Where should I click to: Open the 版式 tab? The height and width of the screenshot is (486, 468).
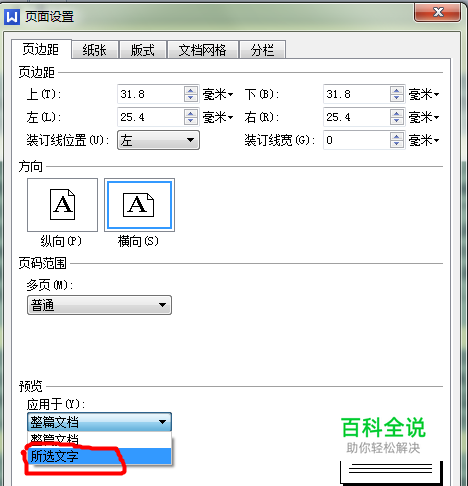coord(143,50)
